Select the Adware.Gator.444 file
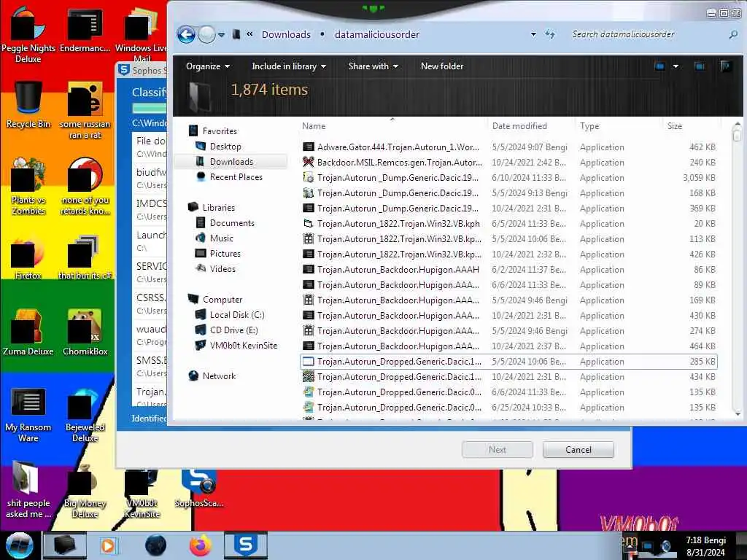Viewport: 747px width, 560px height. (508, 147)
